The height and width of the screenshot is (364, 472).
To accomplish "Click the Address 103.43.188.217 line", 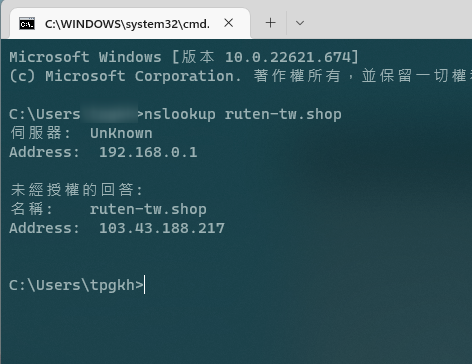I will coord(117,228).
